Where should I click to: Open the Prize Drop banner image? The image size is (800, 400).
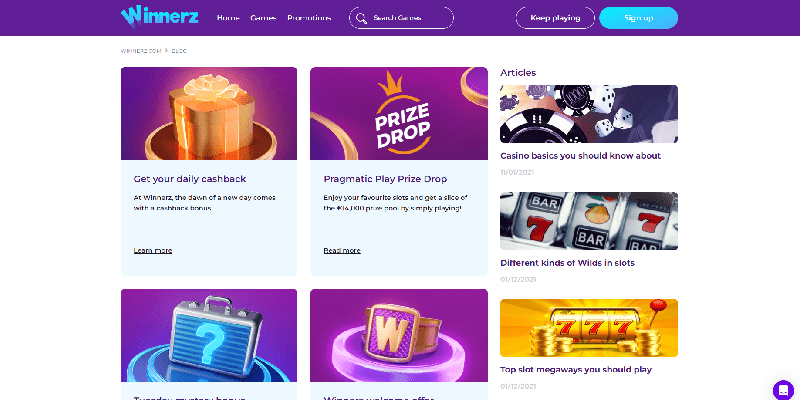click(399, 113)
